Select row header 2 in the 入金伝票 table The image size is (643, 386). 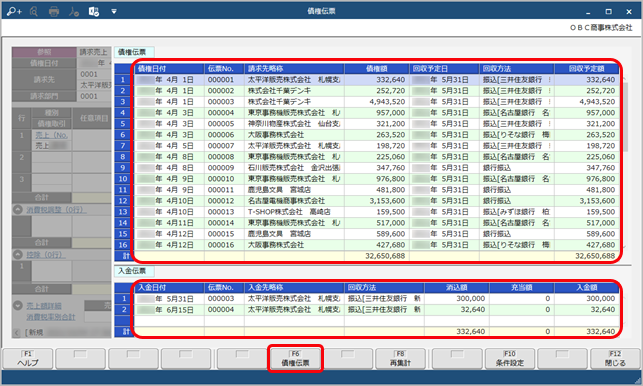124,310
